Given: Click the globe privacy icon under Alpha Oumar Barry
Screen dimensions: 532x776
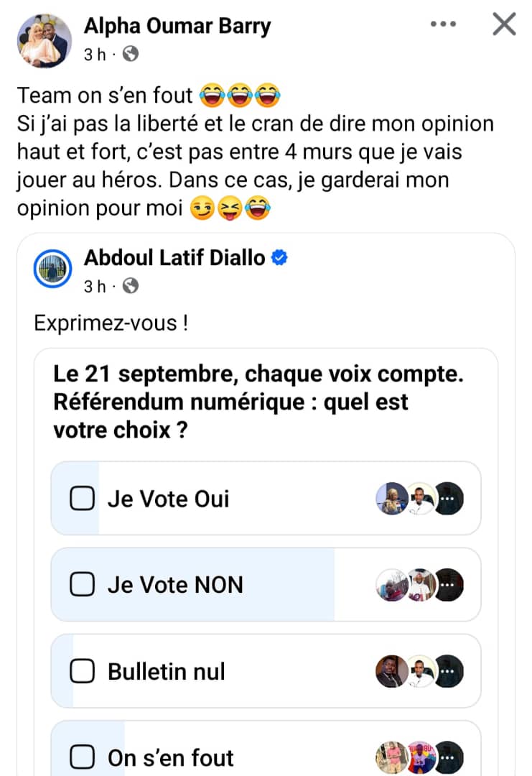Looking at the screenshot, I should pyautogui.click(x=130, y=55).
